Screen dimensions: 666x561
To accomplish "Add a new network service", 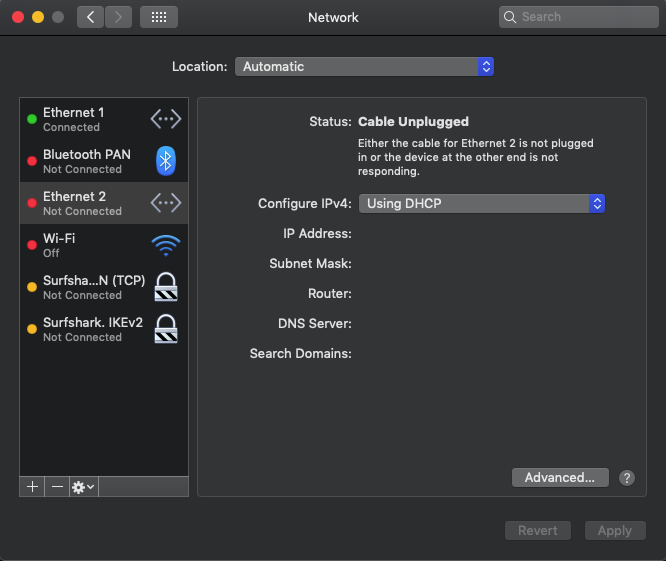I will (x=32, y=487).
